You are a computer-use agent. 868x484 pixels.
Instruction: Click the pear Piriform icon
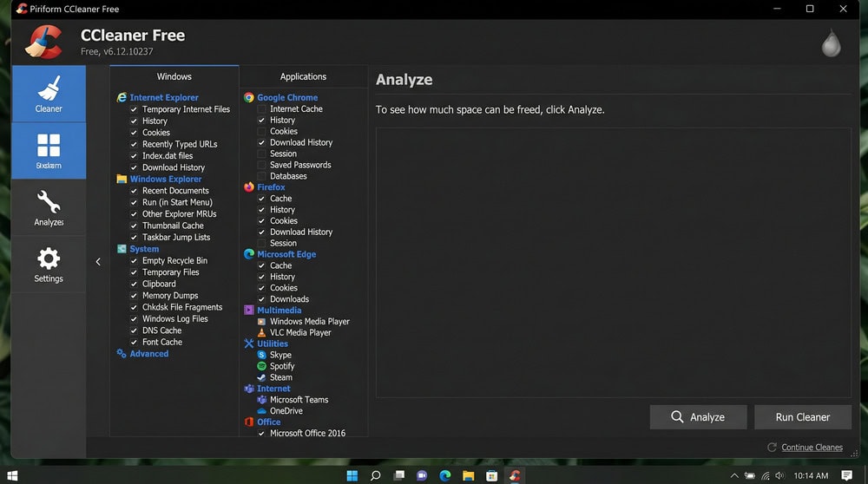point(831,43)
